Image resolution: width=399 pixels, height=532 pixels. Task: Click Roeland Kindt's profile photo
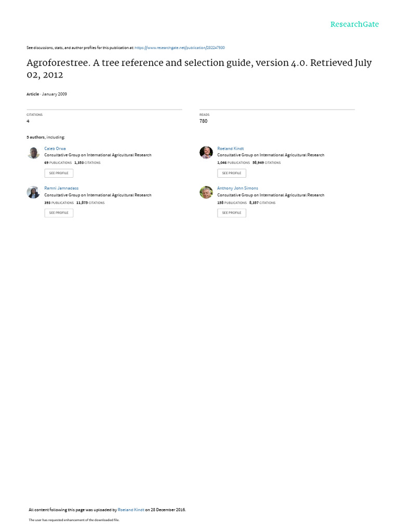click(206, 153)
